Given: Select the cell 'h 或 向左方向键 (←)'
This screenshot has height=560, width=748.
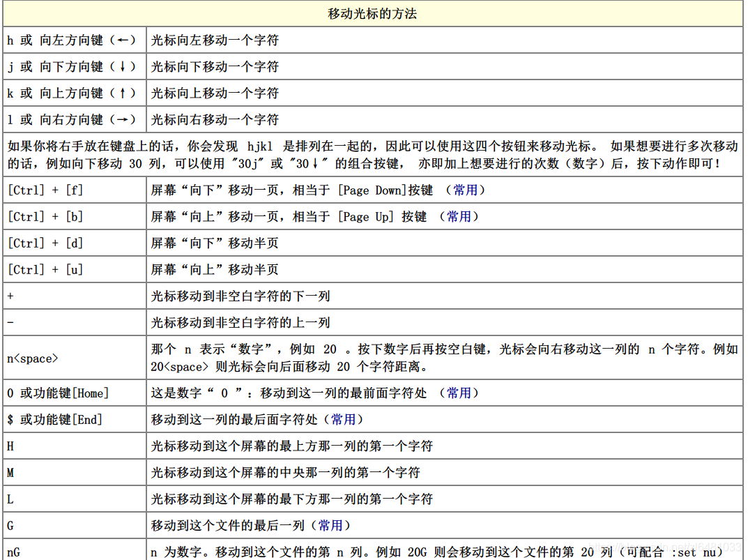Looking at the screenshot, I should 75,40.
